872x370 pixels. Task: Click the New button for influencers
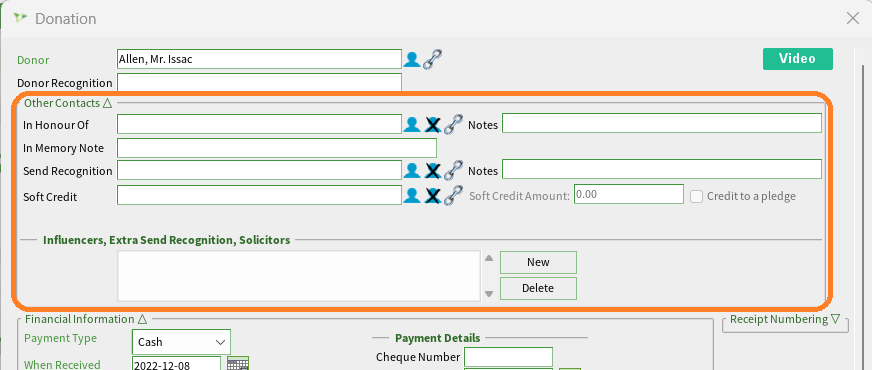coord(538,262)
